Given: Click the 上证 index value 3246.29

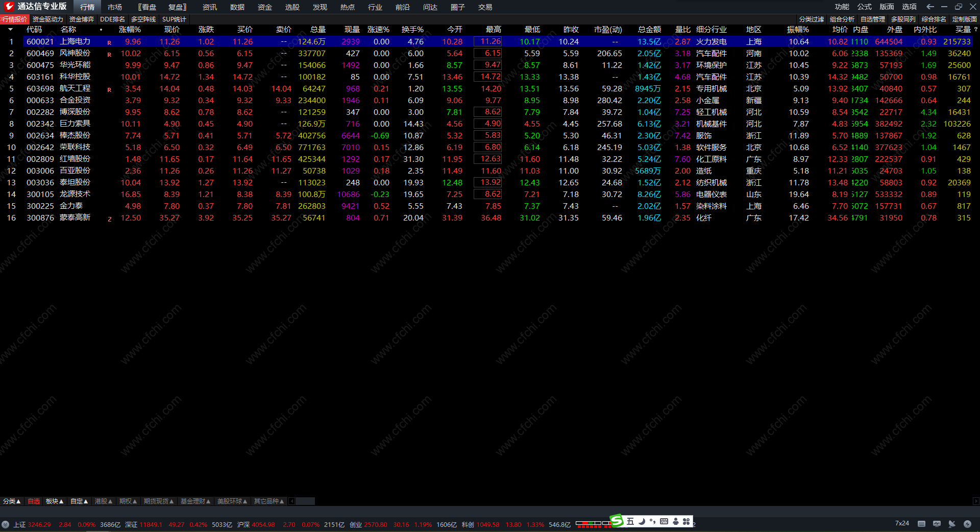Looking at the screenshot, I should [39, 524].
